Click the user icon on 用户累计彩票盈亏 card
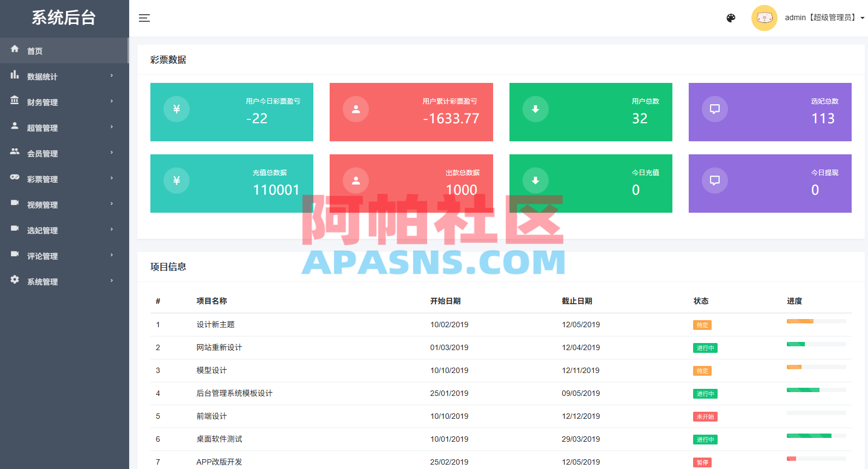This screenshot has height=469, width=868. pyautogui.click(x=356, y=109)
